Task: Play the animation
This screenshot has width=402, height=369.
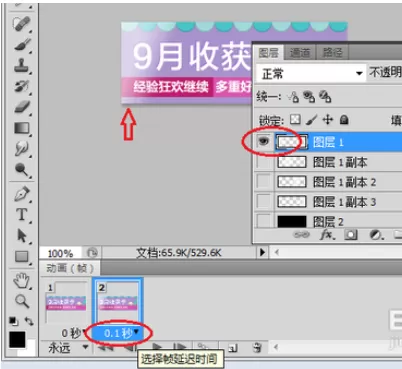Action: (157, 348)
